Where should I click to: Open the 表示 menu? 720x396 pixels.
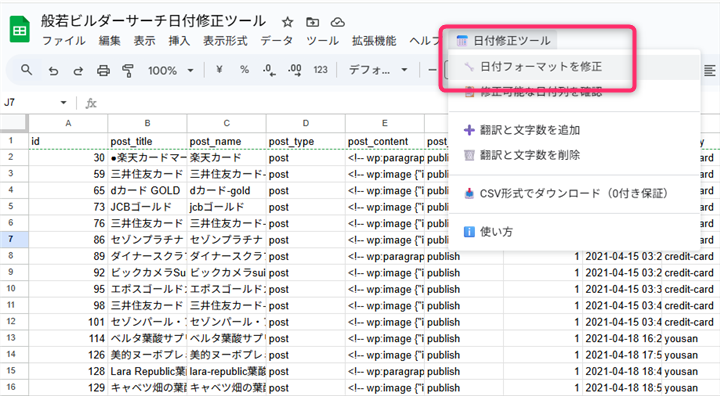[x=144, y=41]
